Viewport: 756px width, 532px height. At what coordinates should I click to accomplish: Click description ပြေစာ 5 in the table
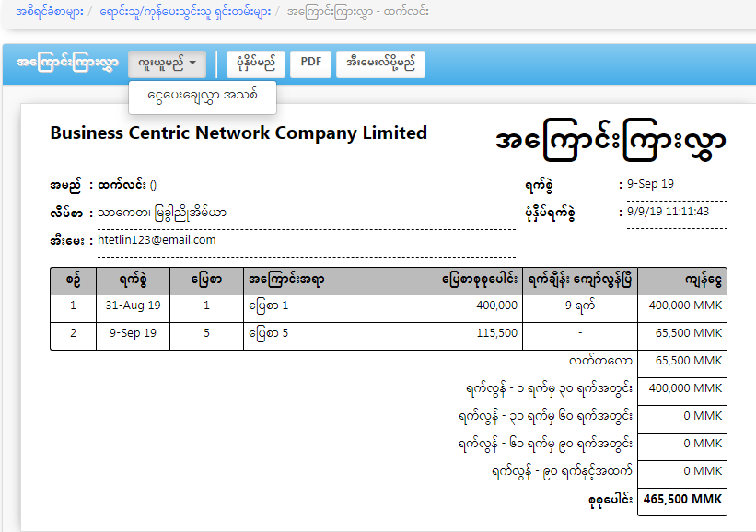(269, 333)
